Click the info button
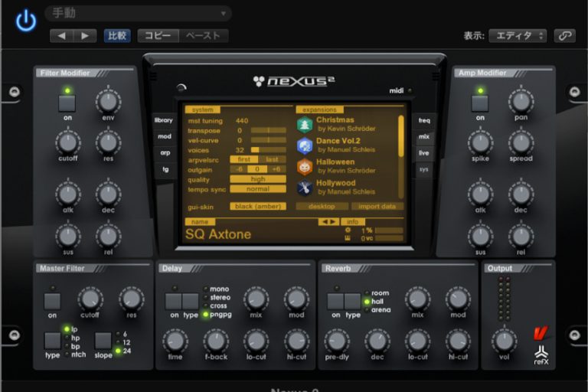Screen dimensions: 588x392 tap(352, 222)
